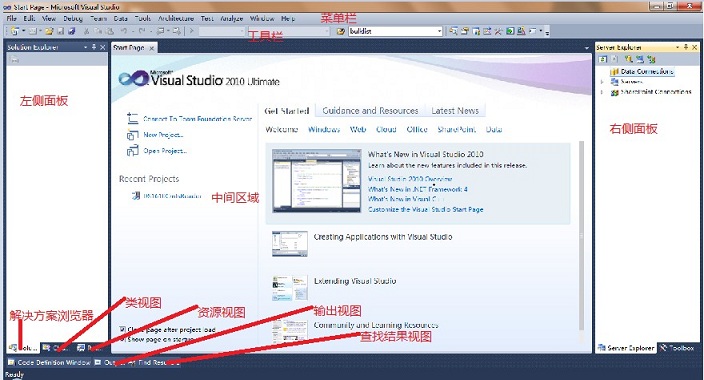Click the Copy icon in the toolbar
Viewport: 704px width, 380px height.
[x=98, y=31]
